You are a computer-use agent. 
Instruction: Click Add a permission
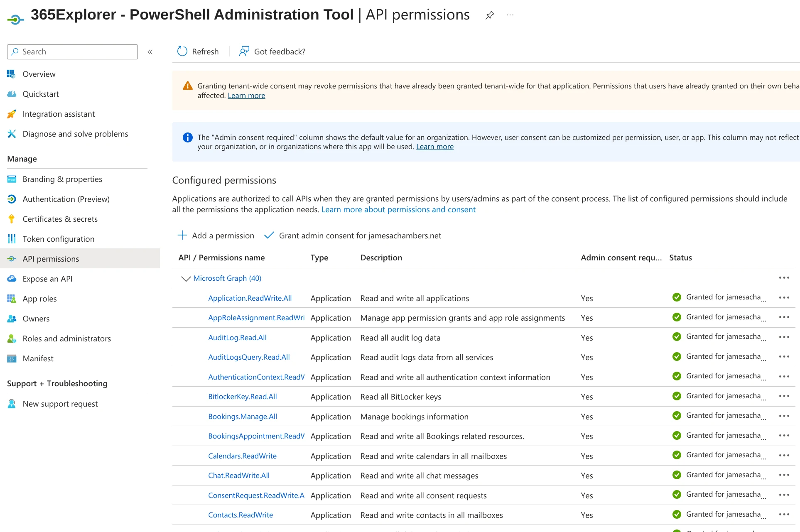(216, 235)
